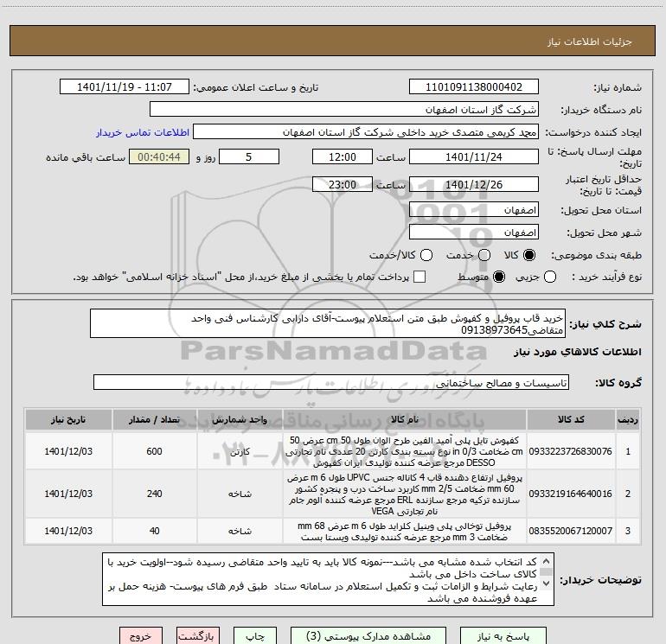The width and height of the screenshot is (666, 644).
Task: Click the remaining time field 00:40:44
Action: point(159,156)
